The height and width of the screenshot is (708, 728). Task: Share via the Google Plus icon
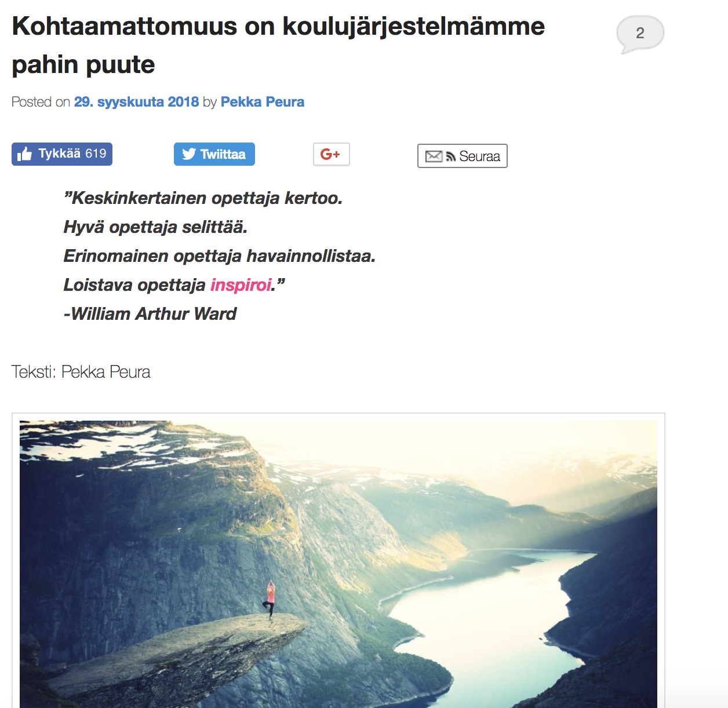pyautogui.click(x=331, y=154)
